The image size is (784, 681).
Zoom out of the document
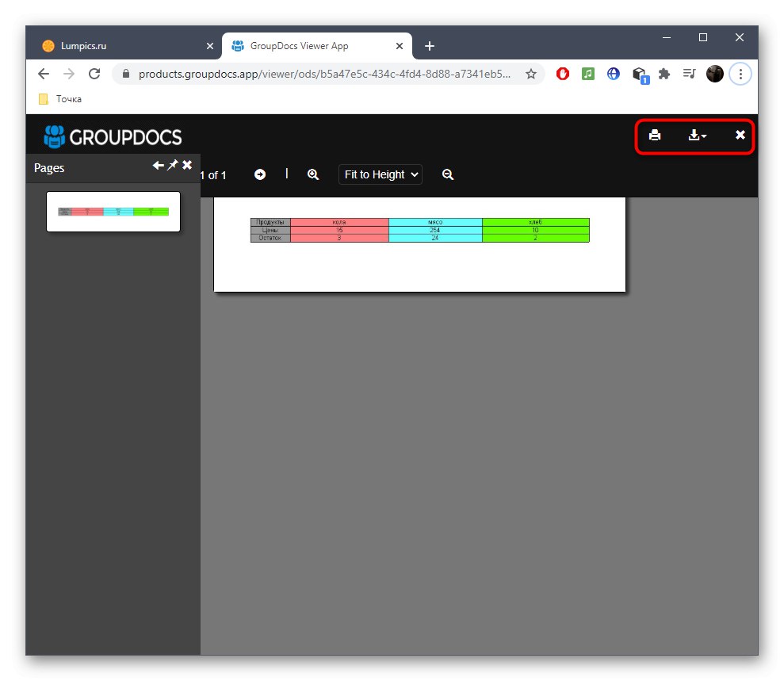click(x=448, y=174)
